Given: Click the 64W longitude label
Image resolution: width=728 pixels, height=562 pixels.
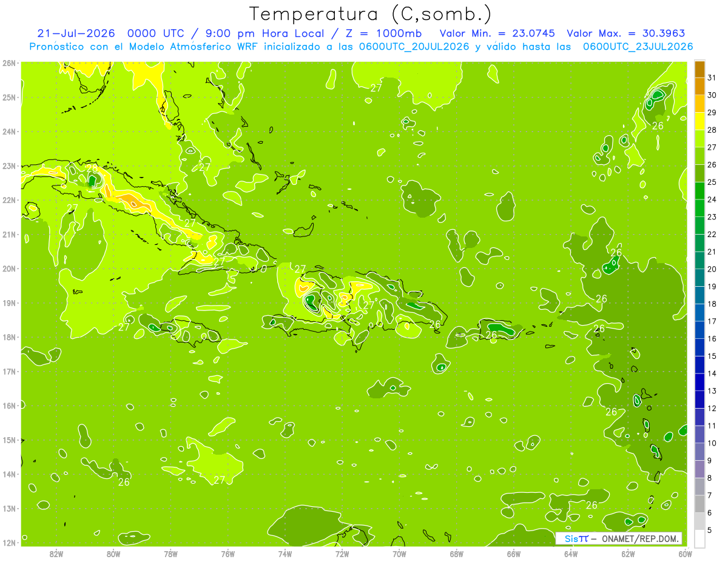Looking at the screenshot, I should 571,554.
